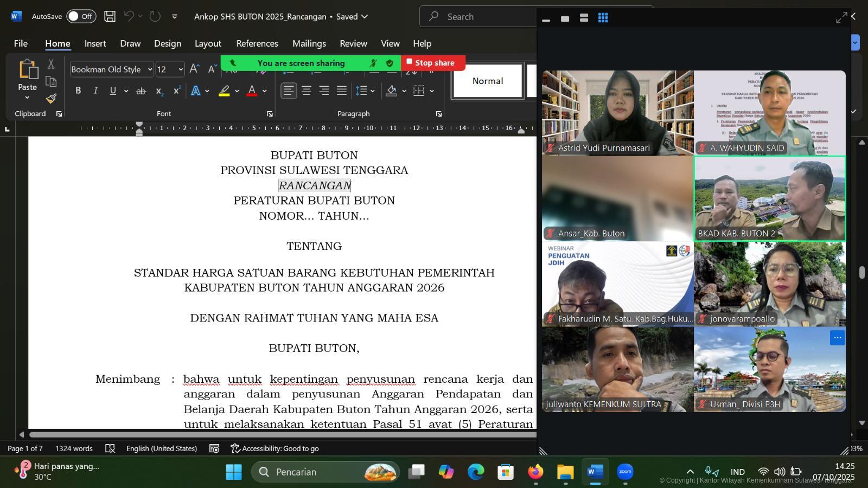The image size is (868, 488).
Task: Open the Paste options dropdown arrow
Action: click(x=27, y=98)
